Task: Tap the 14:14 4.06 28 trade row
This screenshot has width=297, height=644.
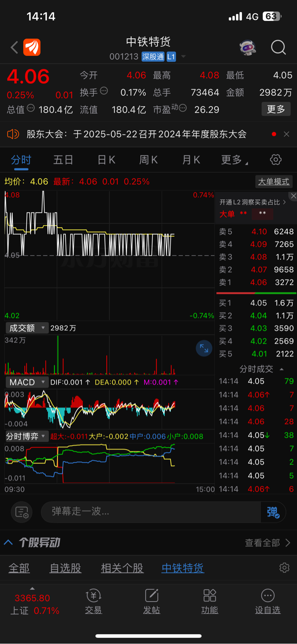Action: point(256,422)
